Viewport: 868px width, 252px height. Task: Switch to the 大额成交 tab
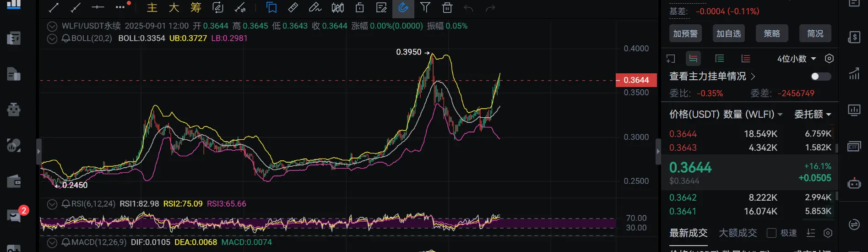coord(738,233)
